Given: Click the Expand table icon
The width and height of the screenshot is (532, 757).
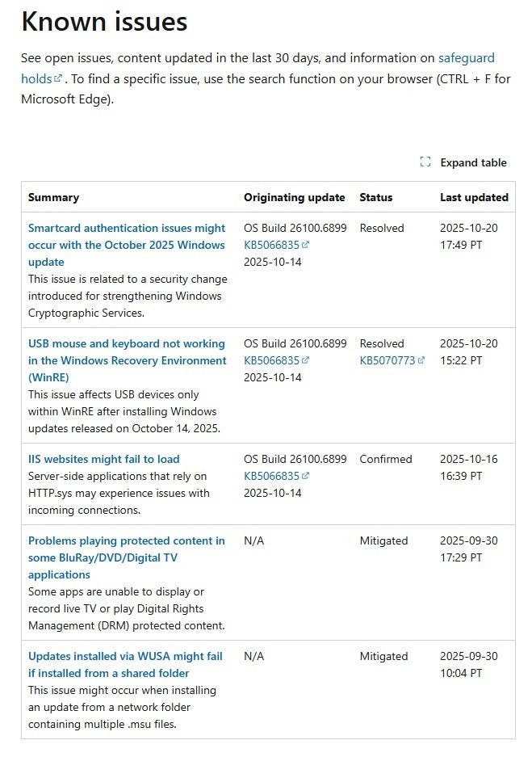Looking at the screenshot, I should click(425, 162).
